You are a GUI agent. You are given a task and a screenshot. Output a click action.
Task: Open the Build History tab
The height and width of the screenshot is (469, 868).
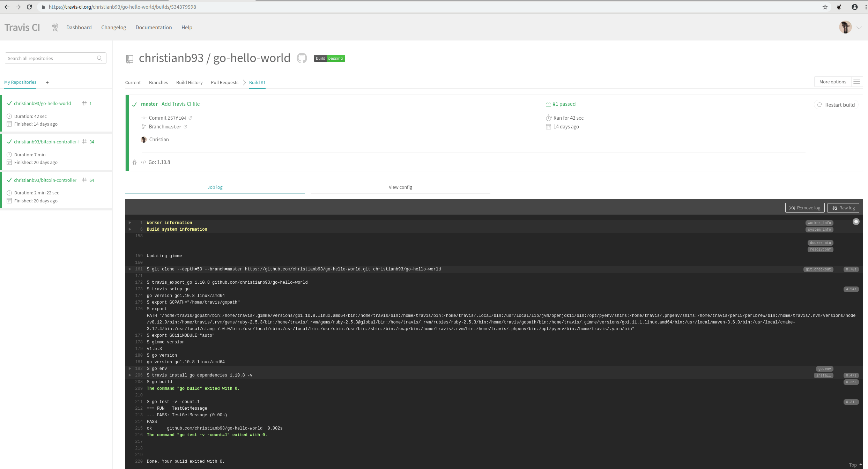tap(189, 82)
